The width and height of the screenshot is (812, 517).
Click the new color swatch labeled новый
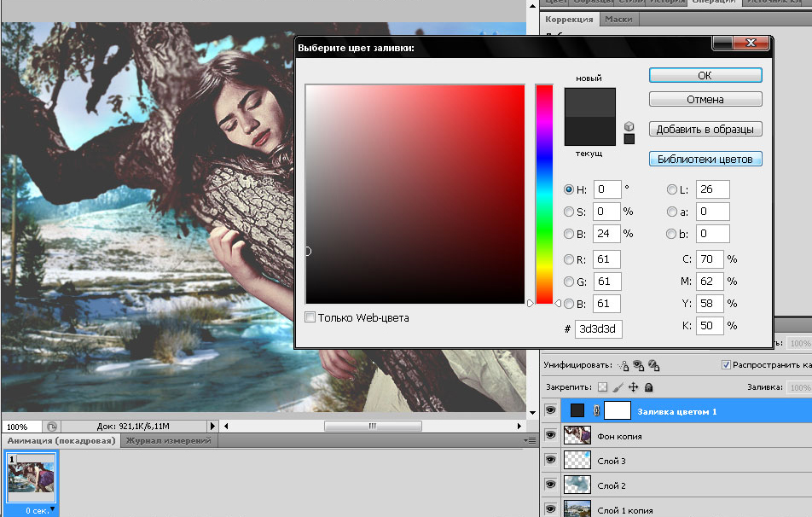pyautogui.click(x=590, y=102)
